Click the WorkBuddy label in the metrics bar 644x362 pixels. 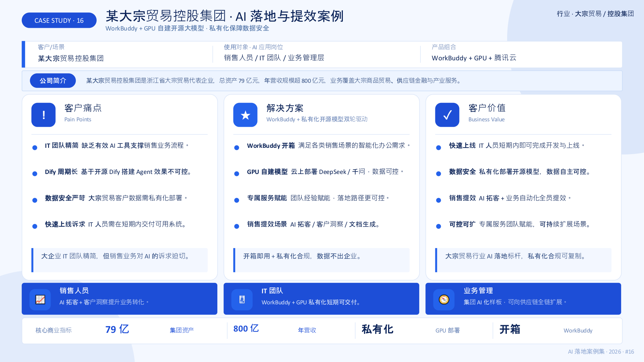[578, 330]
